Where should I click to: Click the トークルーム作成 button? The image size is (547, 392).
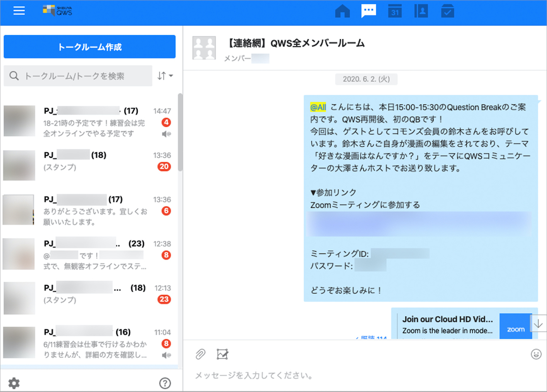click(89, 47)
